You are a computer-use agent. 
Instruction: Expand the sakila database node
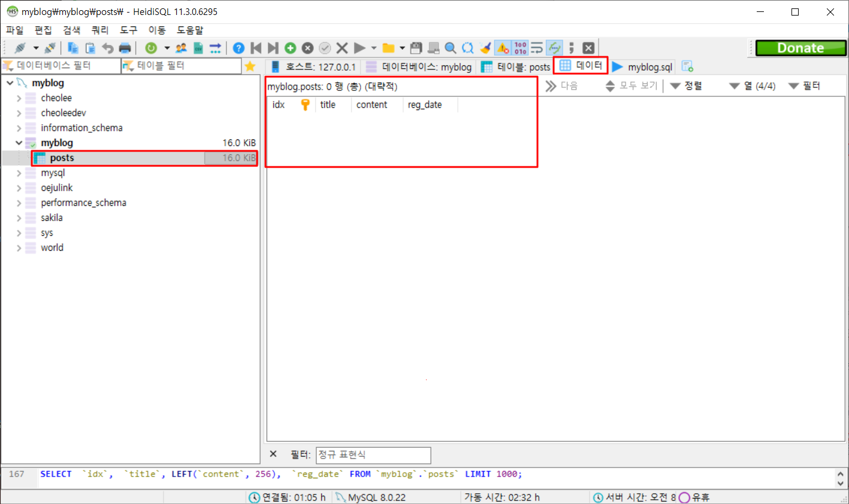(19, 218)
